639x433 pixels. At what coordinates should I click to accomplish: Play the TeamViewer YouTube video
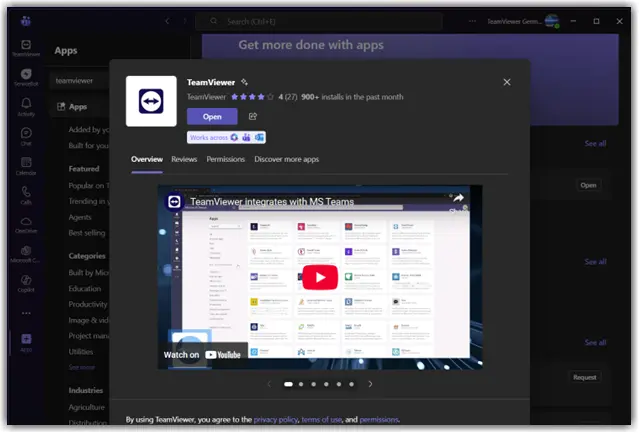pos(320,277)
